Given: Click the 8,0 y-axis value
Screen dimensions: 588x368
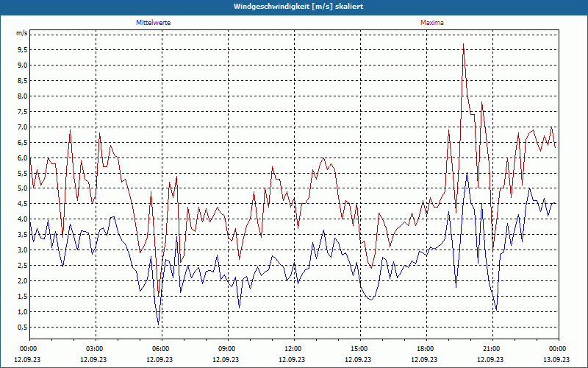Looking at the screenshot, I should pos(23,96).
